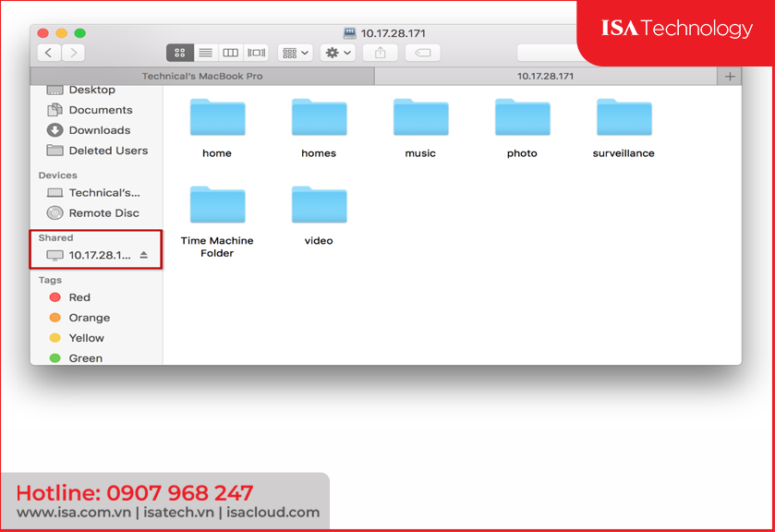
Task: Select the Time Machine Folder icon
Action: click(217, 205)
